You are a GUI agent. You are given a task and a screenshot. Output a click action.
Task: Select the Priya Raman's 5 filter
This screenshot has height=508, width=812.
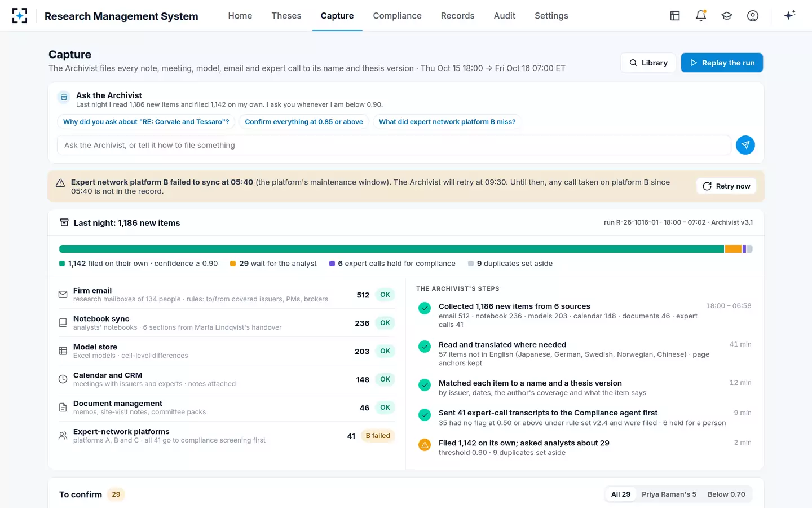(x=669, y=494)
